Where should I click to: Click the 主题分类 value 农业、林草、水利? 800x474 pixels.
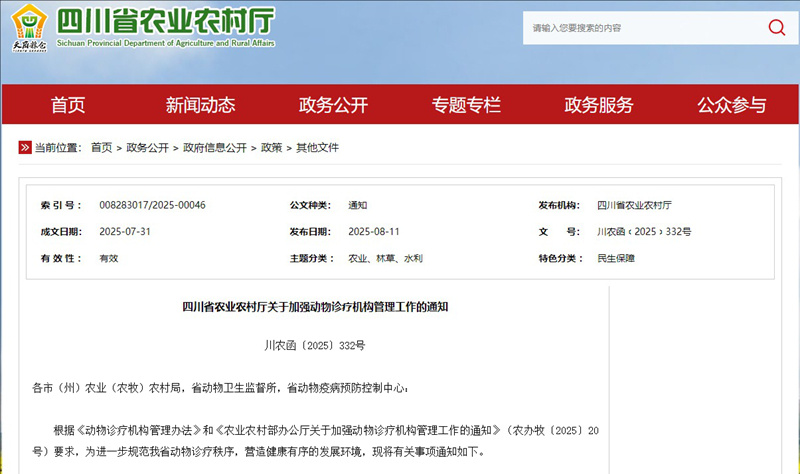[x=385, y=258]
